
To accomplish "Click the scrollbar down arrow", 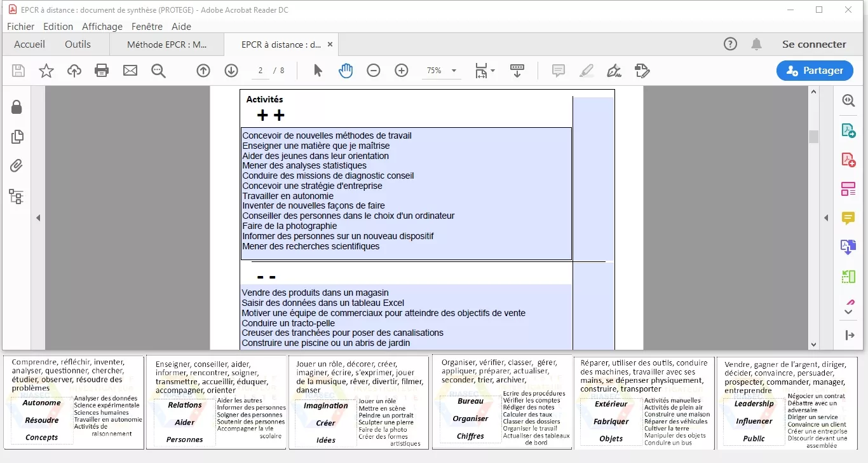I will point(813,344).
